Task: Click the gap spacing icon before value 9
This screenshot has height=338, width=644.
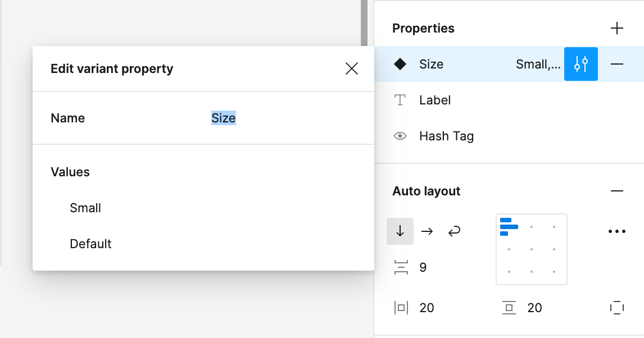Action: coord(401,267)
